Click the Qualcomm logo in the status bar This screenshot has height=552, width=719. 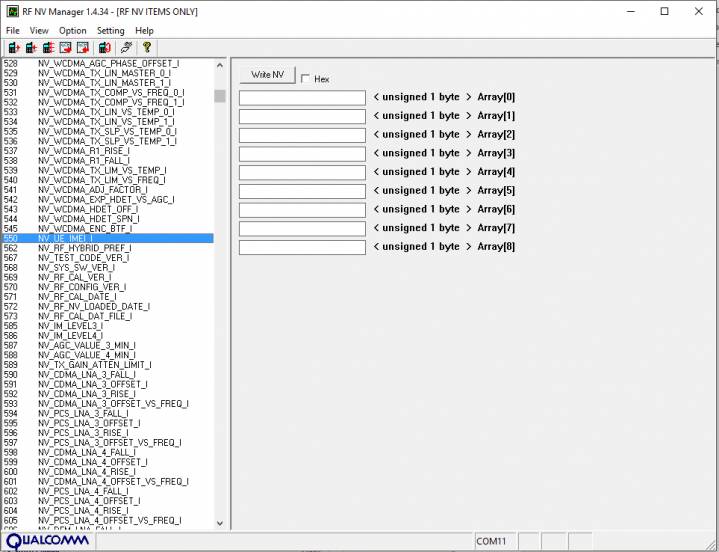(48, 541)
